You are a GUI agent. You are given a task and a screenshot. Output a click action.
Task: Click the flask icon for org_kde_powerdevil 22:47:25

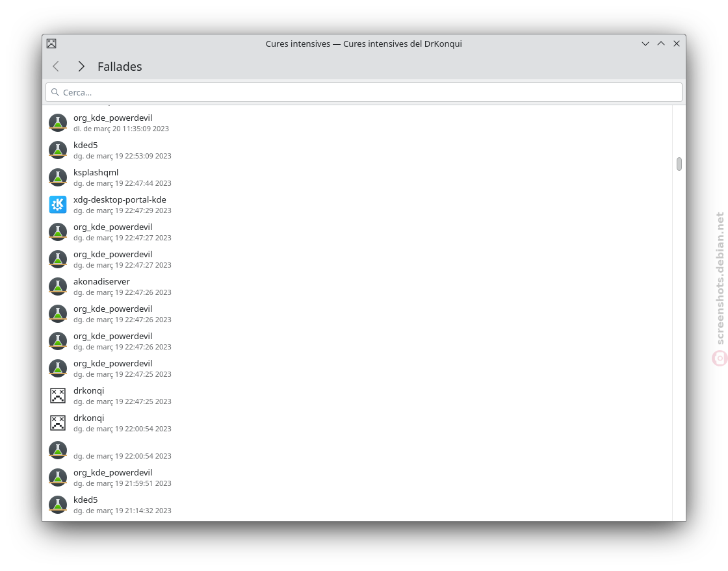click(58, 369)
